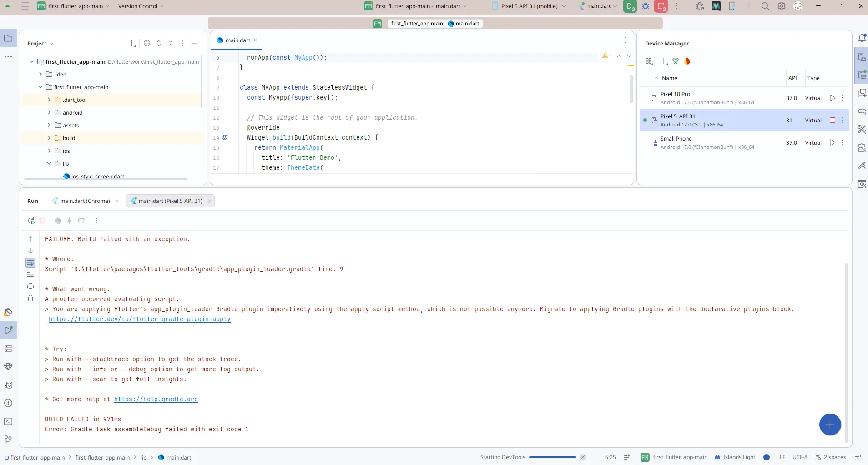Open Terminal tool window icon
The width and height of the screenshot is (868, 465).
click(8, 421)
